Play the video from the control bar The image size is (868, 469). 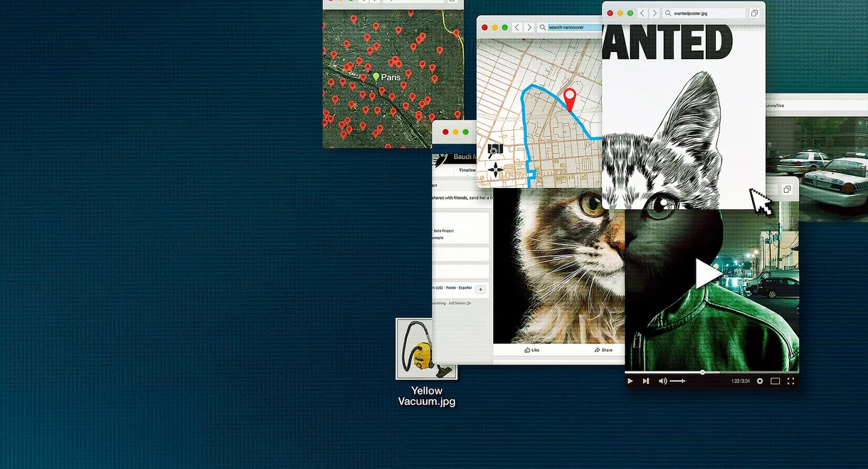coord(630,381)
